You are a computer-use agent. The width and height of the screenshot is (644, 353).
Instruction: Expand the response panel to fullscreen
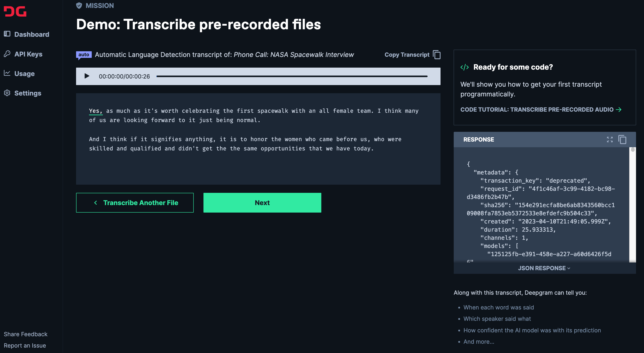pyautogui.click(x=609, y=139)
